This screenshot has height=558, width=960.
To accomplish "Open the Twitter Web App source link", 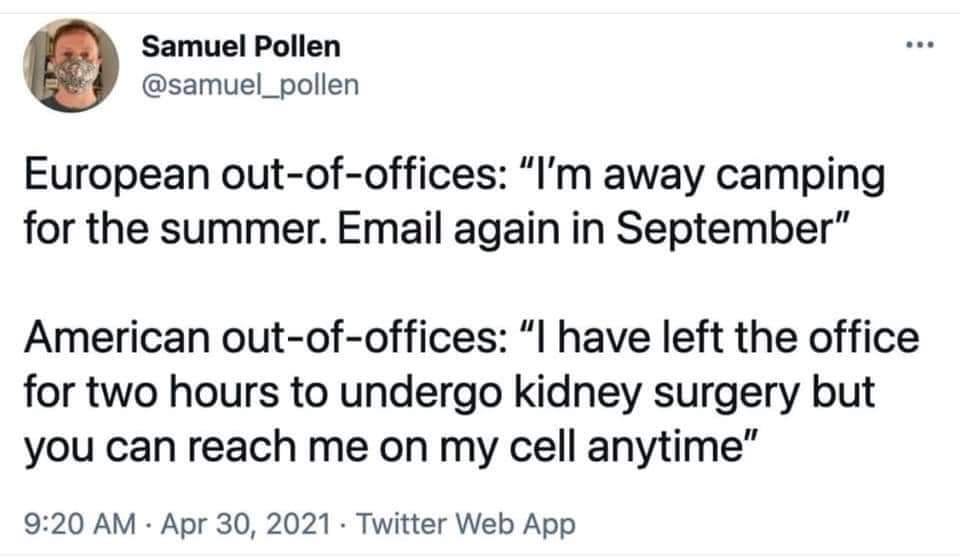I will point(466,524).
